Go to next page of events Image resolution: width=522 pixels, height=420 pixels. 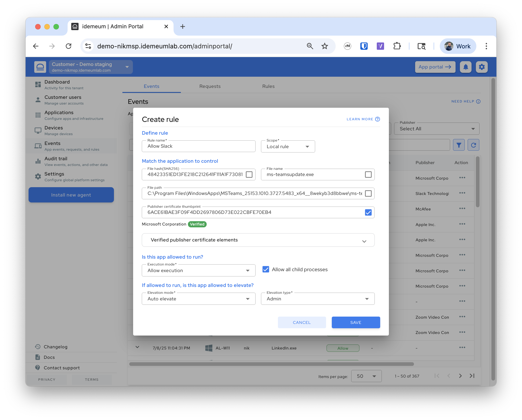point(460,376)
